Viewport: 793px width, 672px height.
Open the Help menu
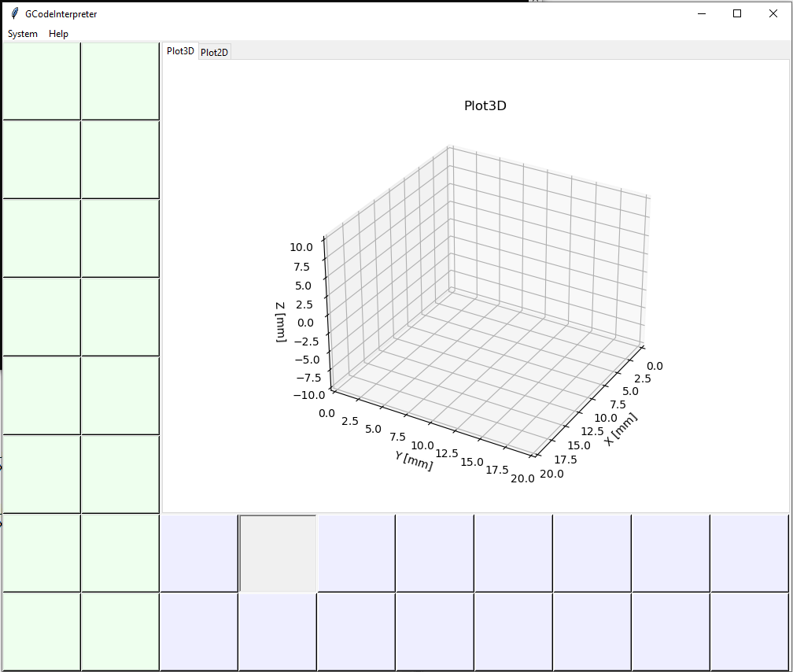pos(58,34)
